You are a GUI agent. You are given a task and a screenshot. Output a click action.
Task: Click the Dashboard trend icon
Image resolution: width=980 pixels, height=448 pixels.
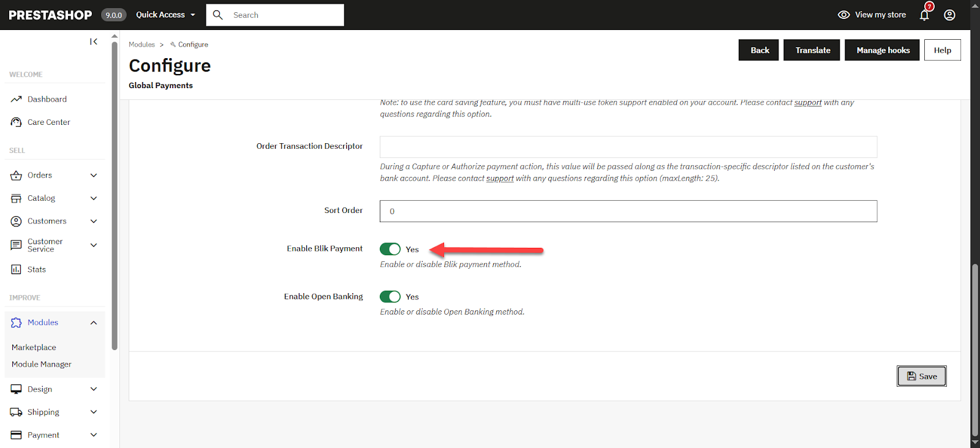(x=17, y=99)
